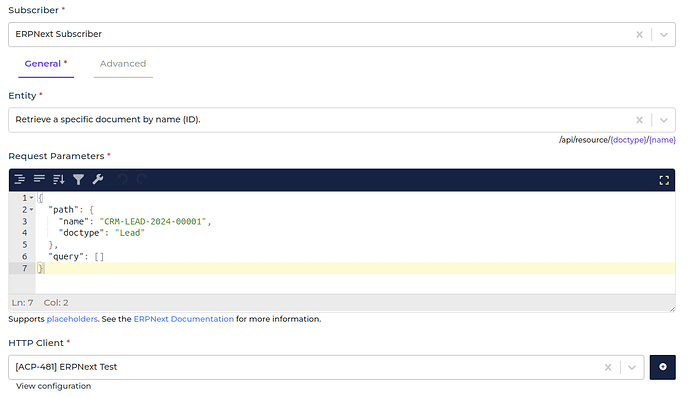Click the {name} placeholder in the API path
This screenshot has height=397, width=690.
(662, 140)
